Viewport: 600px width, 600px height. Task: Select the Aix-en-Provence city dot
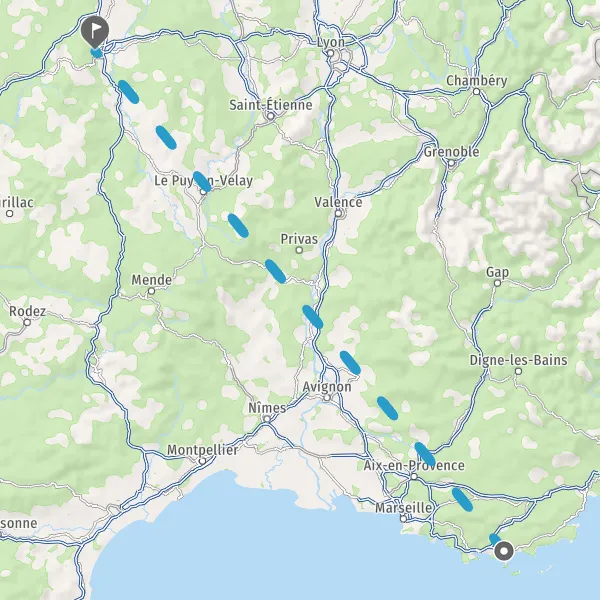click(x=414, y=476)
